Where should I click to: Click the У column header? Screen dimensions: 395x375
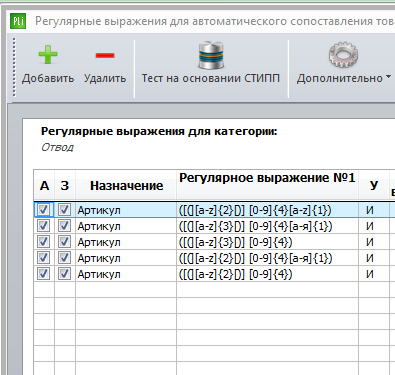coord(374,185)
